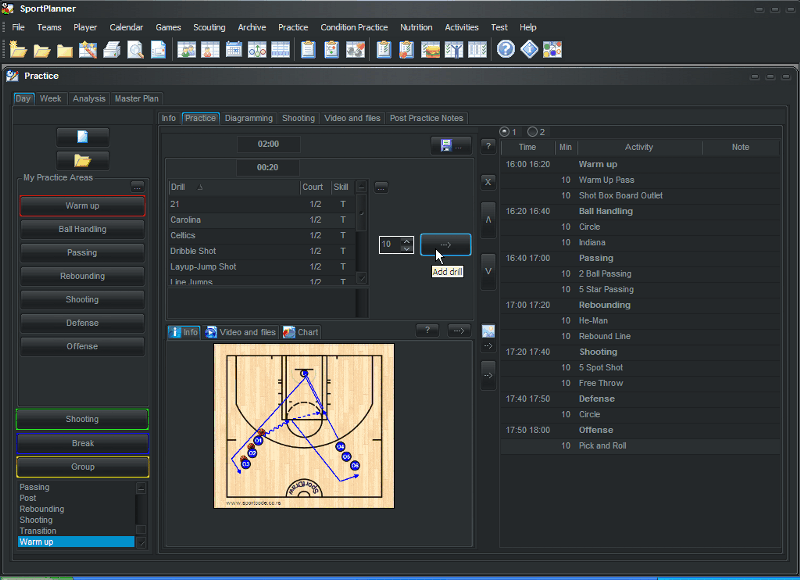Click the magic wand wizard toolbar icon
Viewport: 800px width, 580px height.
(88, 50)
